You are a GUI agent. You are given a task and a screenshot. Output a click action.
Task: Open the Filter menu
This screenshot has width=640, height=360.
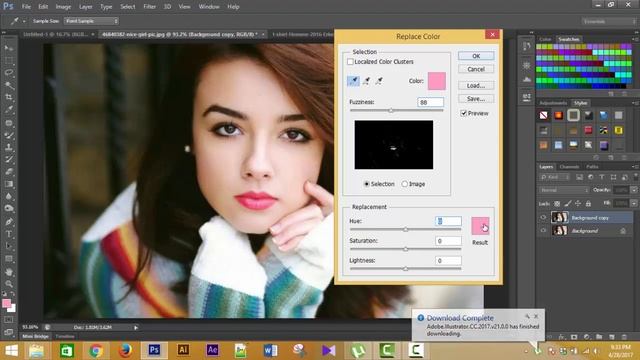[149, 7]
